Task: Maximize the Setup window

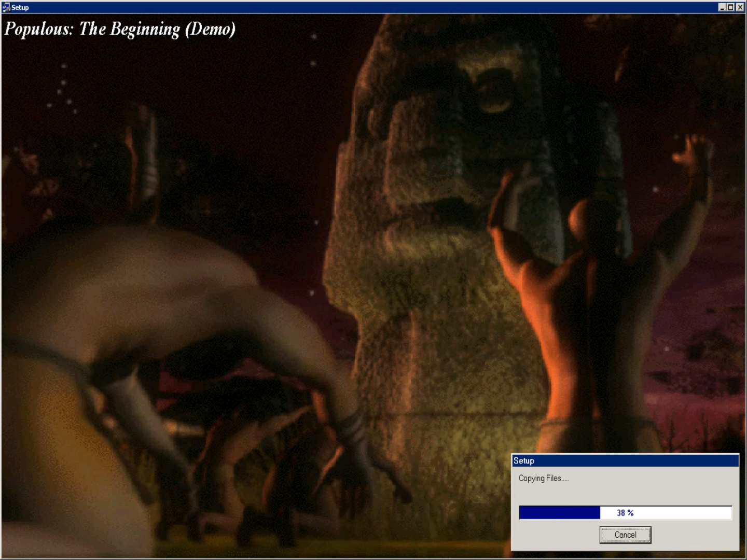Action: pyautogui.click(x=731, y=7)
